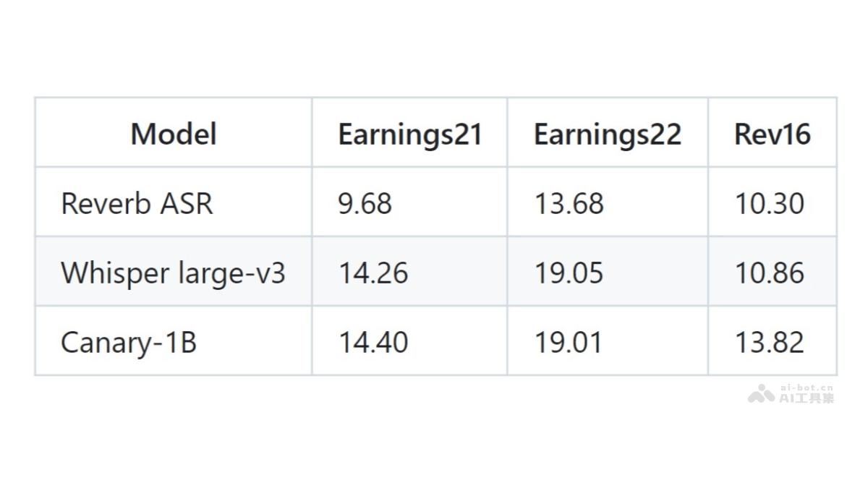The image size is (868, 488).
Task: Select the 19.01 value cell
Action: tap(569, 342)
